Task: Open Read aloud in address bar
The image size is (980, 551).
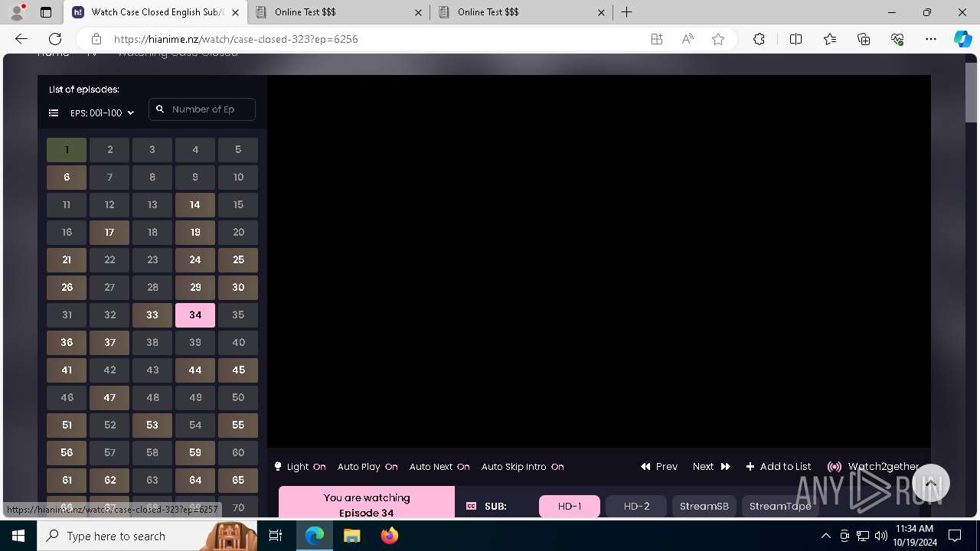Action: click(688, 39)
